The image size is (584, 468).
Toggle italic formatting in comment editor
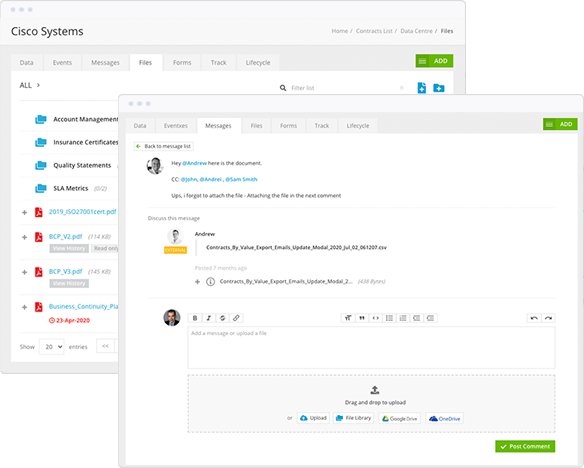point(209,318)
